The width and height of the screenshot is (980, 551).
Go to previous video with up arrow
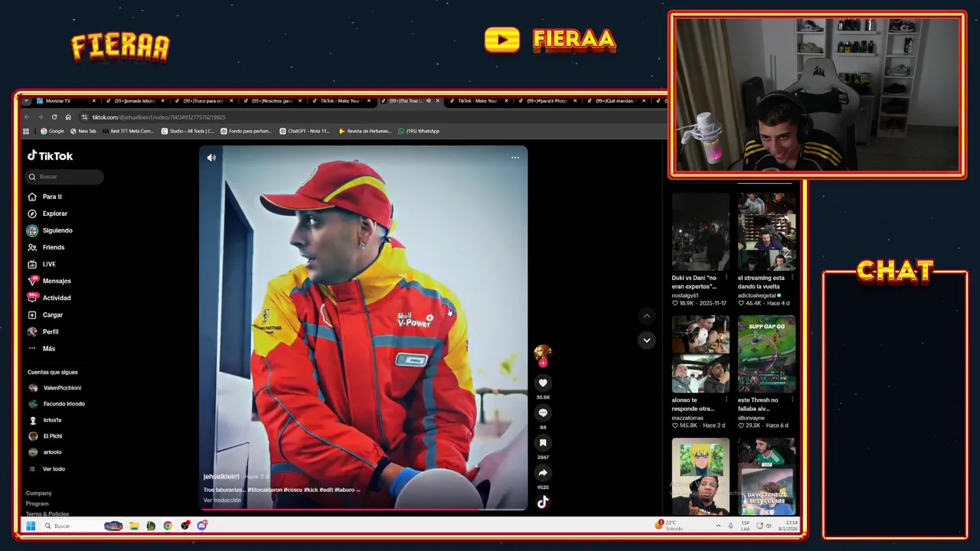pos(646,315)
